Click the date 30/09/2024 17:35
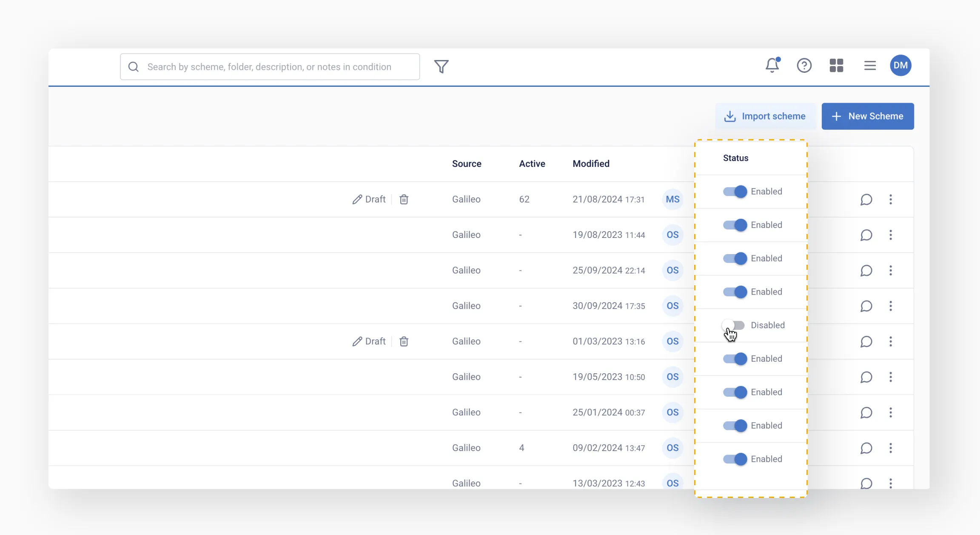The width and height of the screenshot is (980, 535). (609, 306)
